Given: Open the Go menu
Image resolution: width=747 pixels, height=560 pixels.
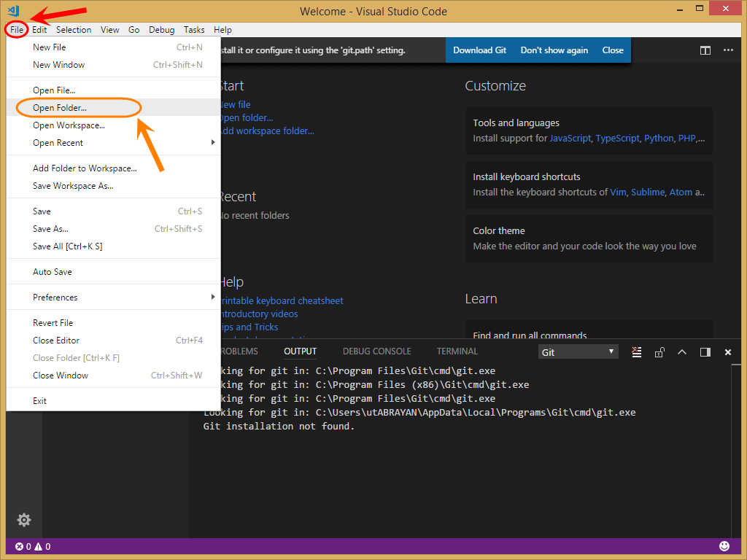Looking at the screenshot, I should pos(134,29).
